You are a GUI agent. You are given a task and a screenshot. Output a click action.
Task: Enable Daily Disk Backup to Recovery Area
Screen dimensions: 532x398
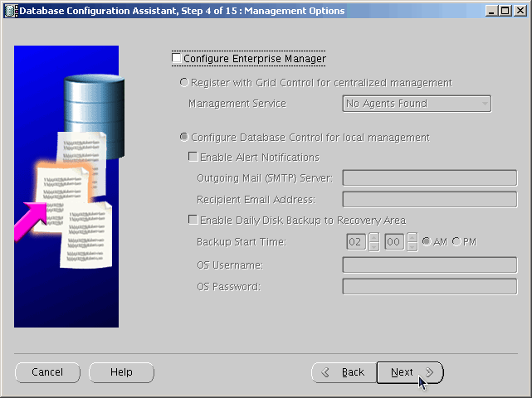coord(193,221)
